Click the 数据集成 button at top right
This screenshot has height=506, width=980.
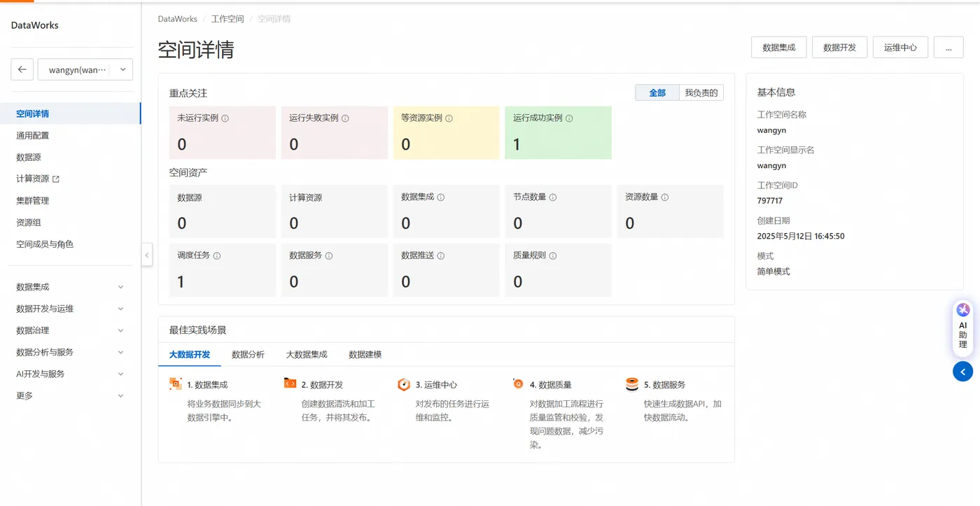(779, 48)
